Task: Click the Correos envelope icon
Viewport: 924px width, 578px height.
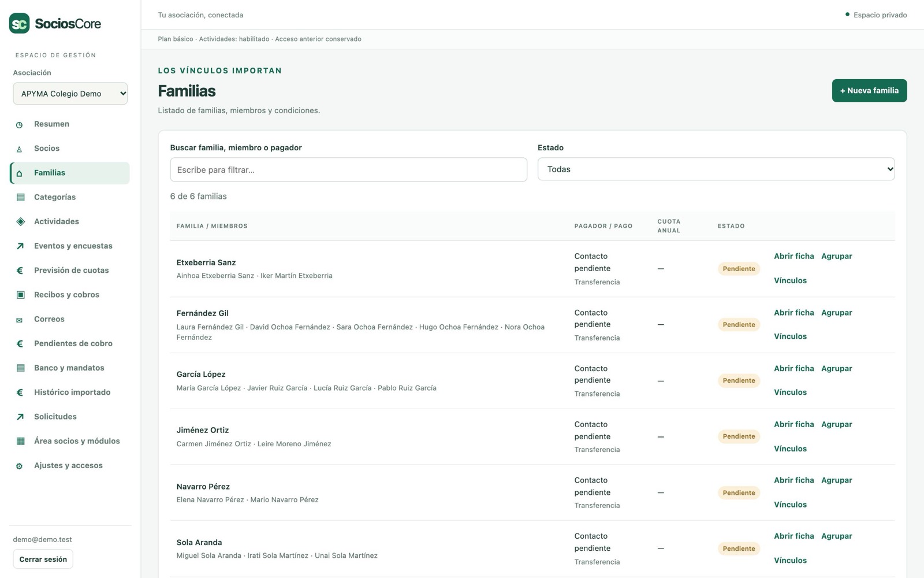Action: tap(20, 320)
